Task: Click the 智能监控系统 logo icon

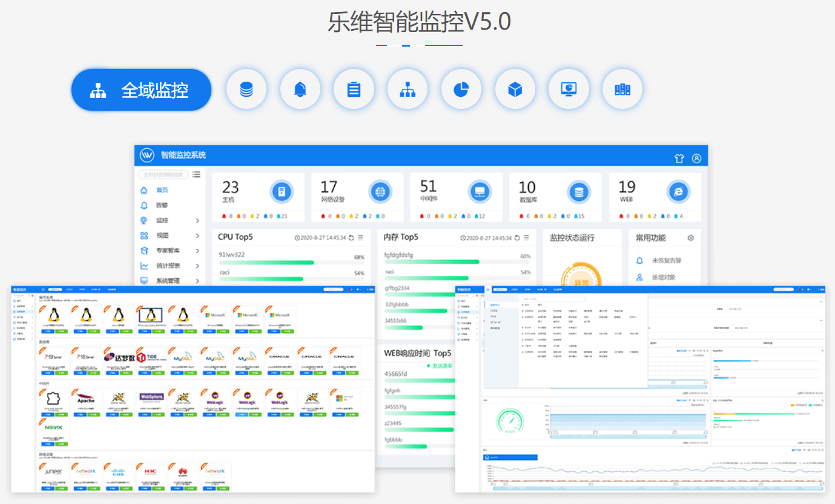Action: [147, 155]
